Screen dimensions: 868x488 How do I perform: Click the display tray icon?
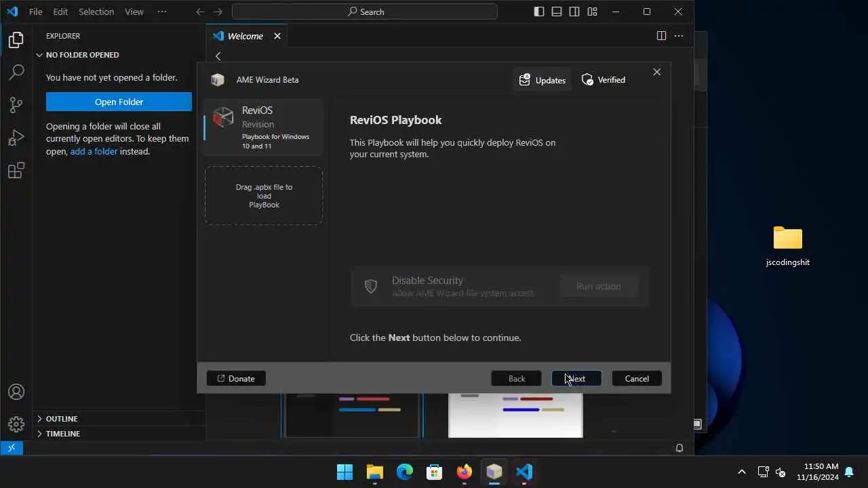pos(763,472)
